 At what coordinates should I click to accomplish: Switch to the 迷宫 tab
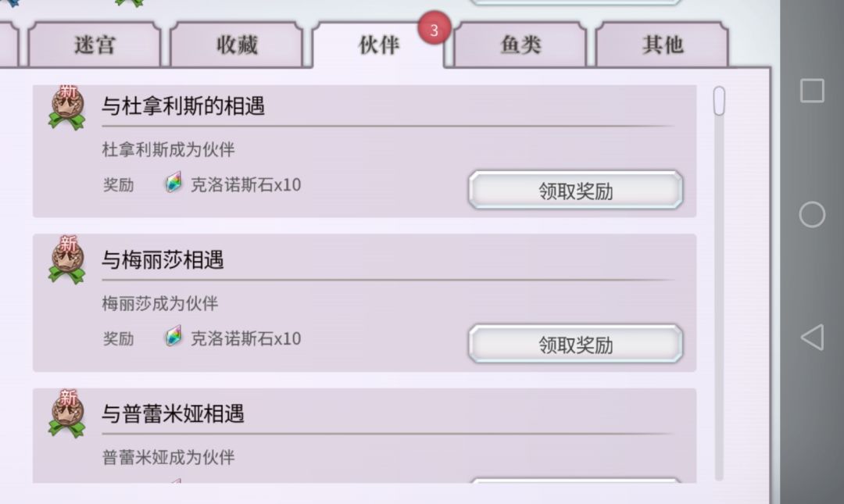[x=95, y=45]
